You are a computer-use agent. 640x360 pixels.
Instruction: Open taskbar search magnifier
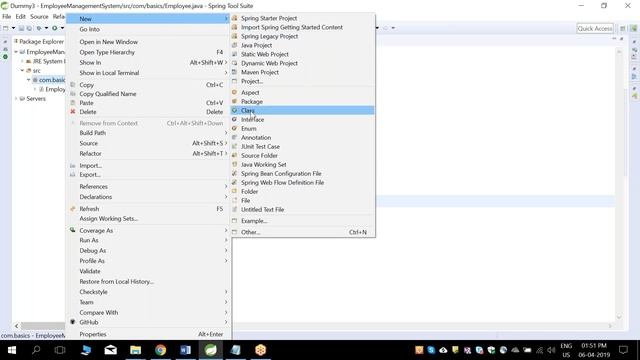(x=36, y=350)
